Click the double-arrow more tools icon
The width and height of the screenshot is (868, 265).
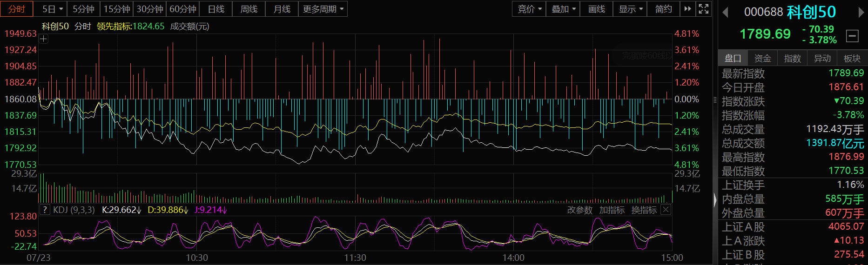pyautogui.click(x=687, y=9)
